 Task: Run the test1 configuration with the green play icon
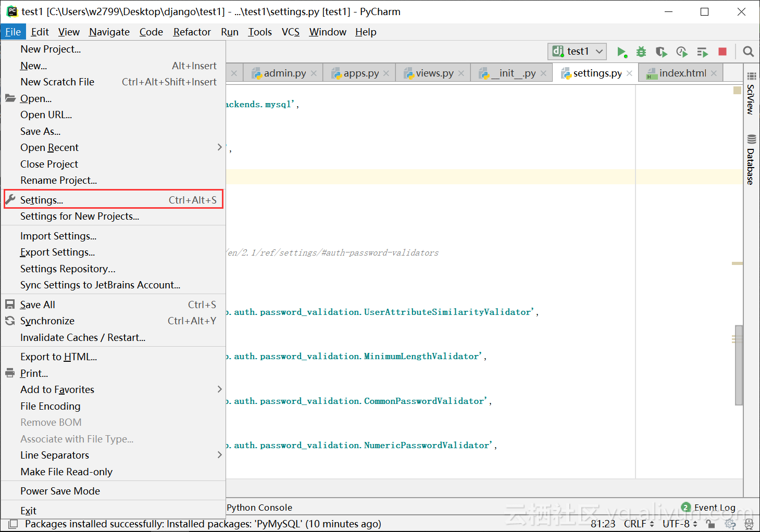pos(621,52)
